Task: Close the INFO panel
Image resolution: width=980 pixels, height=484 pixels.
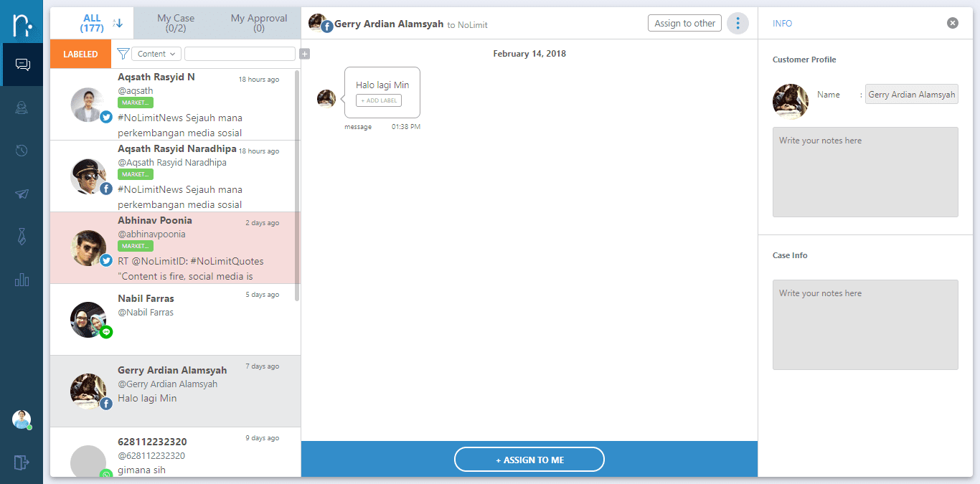Action: click(x=952, y=23)
